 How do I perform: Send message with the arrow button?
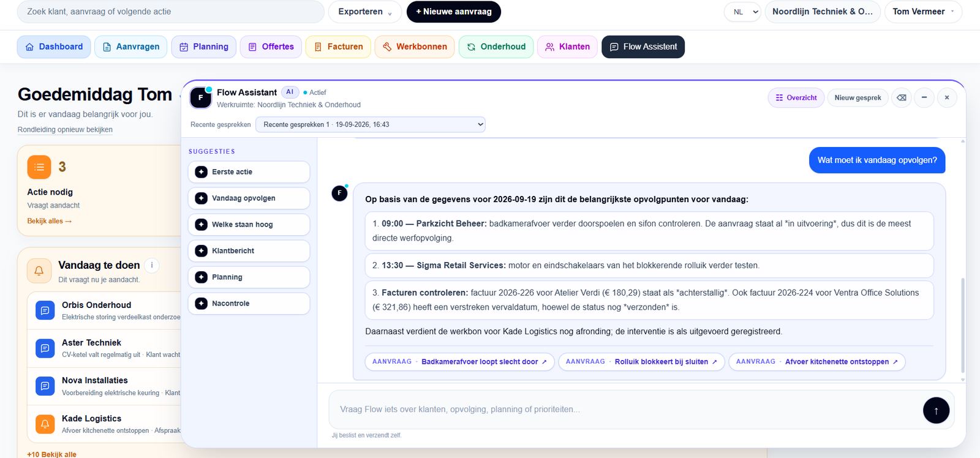(936, 410)
